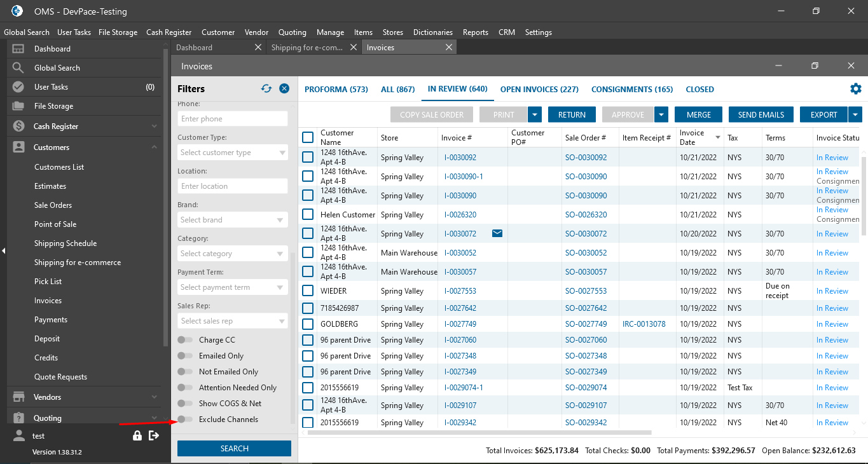Open the Customer Type dropdown

coord(233,153)
